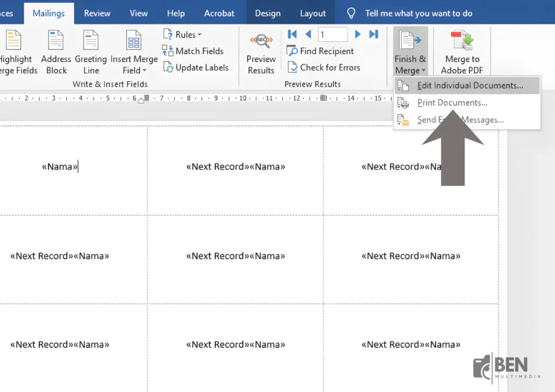Image resolution: width=555 pixels, height=392 pixels.
Task: Click the Address Block icon
Action: point(56,41)
